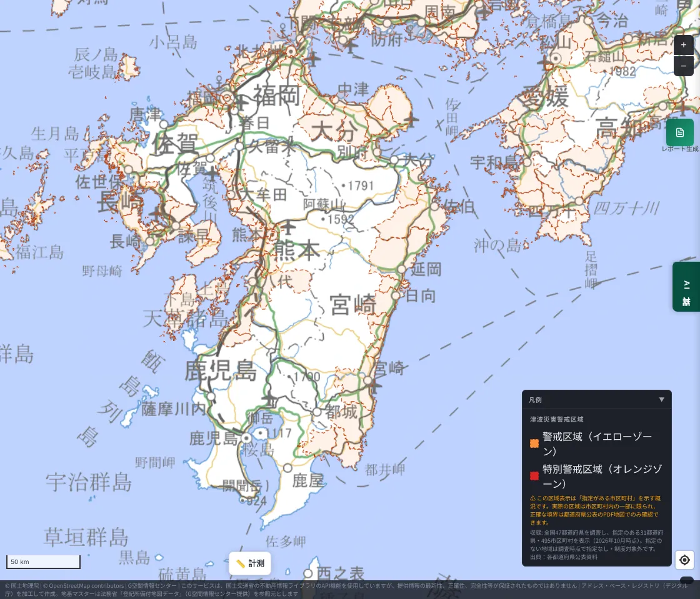The width and height of the screenshot is (700, 599).
Task: Open the G空間情報センター attribution link
Action: (152, 586)
